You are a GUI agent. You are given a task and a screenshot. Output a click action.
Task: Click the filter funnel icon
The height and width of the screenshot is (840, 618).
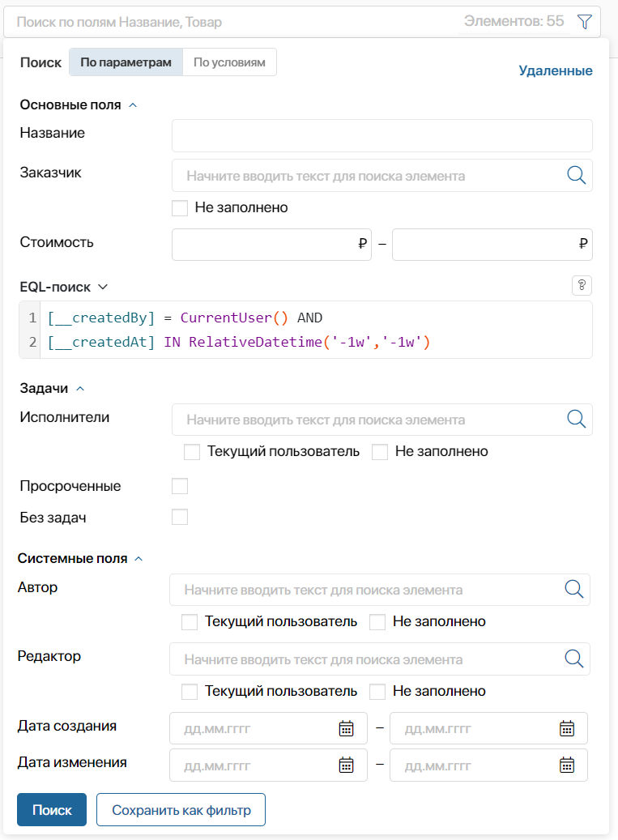click(x=585, y=22)
